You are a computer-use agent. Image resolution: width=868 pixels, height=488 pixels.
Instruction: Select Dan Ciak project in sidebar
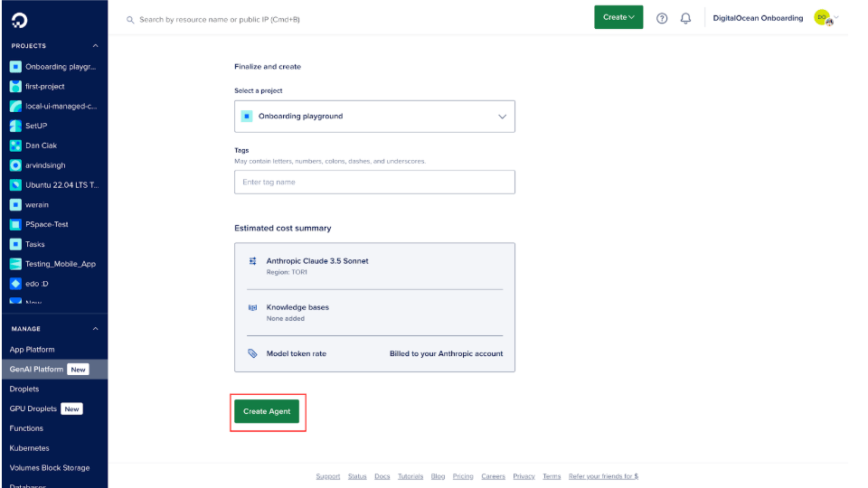pos(41,145)
